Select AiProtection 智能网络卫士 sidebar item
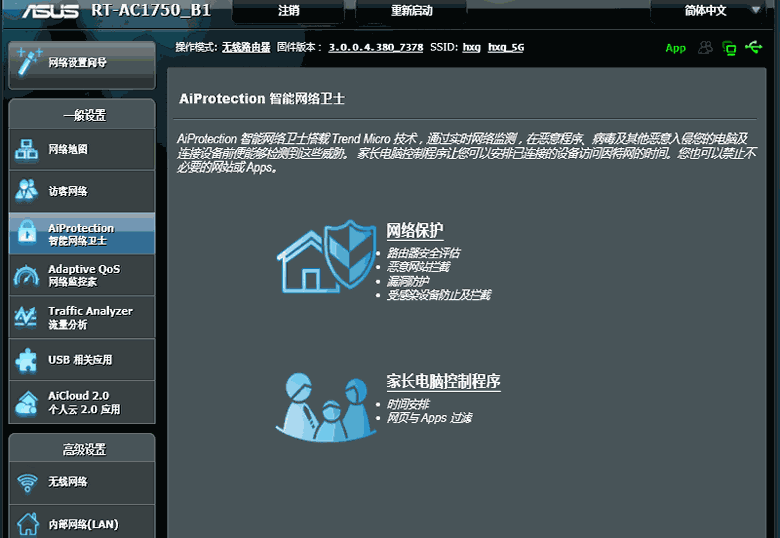 tap(82, 234)
